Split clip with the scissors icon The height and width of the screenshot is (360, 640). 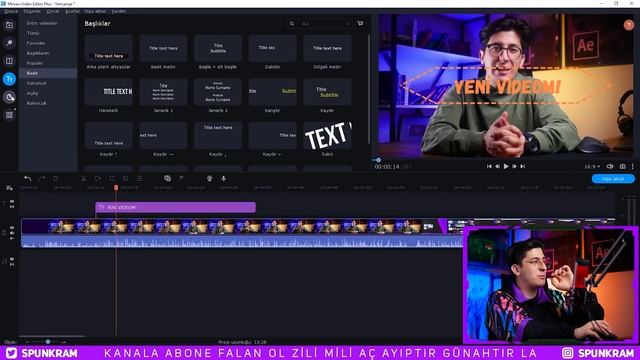84,178
